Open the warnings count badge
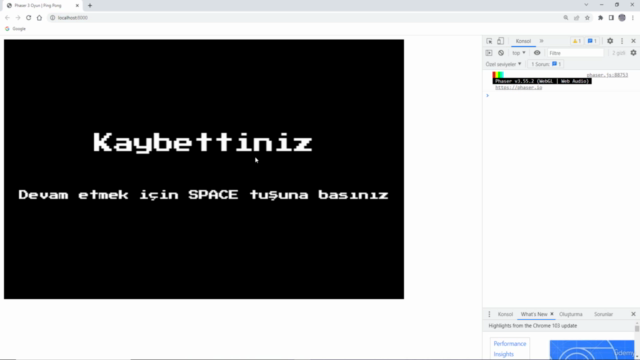This screenshot has height=360, width=640. tap(576, 41)
